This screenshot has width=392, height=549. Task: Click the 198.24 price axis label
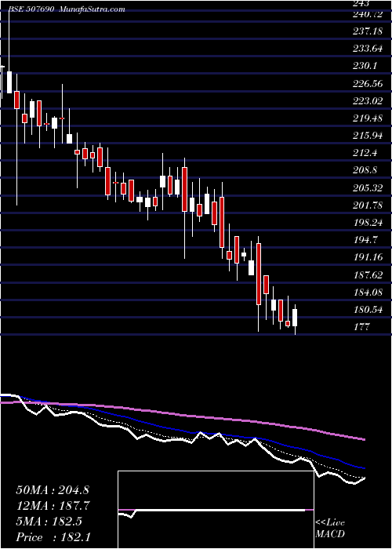(x=367, y=223)
